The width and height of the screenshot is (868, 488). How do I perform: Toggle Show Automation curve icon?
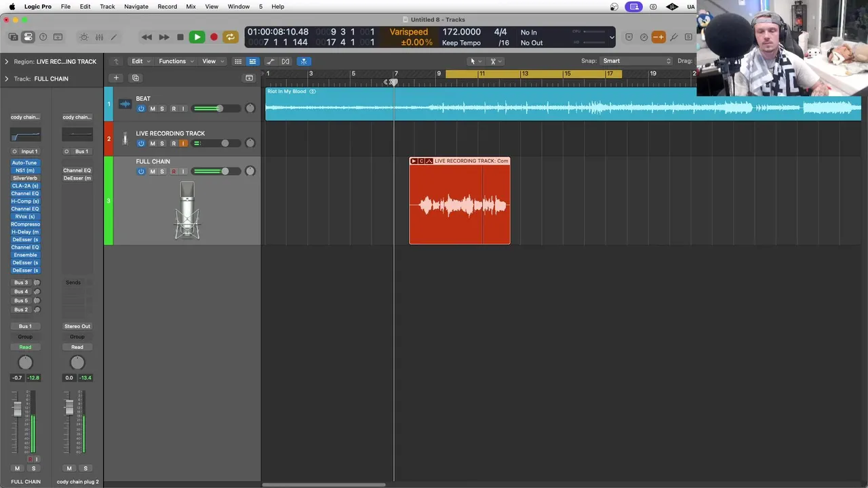[x=271, y=62]
